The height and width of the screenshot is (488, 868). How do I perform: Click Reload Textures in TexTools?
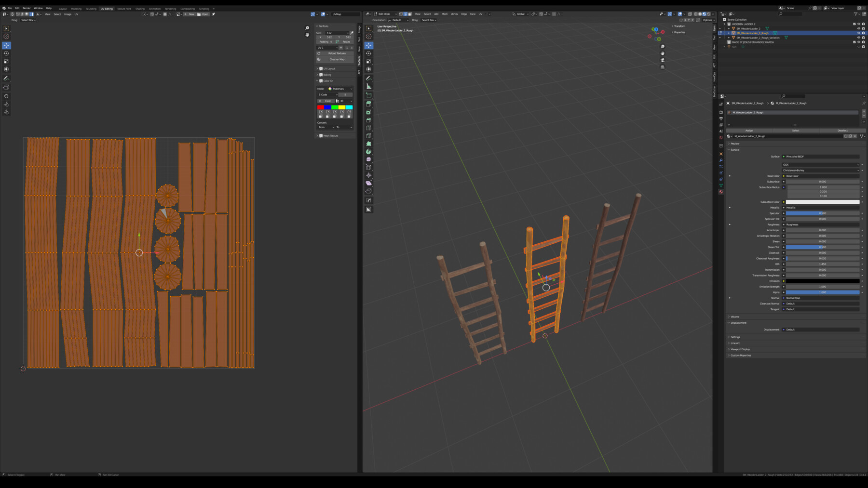[x=337, y=53]
